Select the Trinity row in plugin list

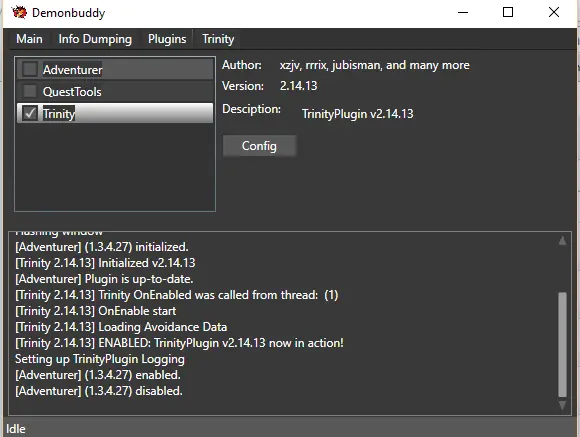[x=115, y=113]
